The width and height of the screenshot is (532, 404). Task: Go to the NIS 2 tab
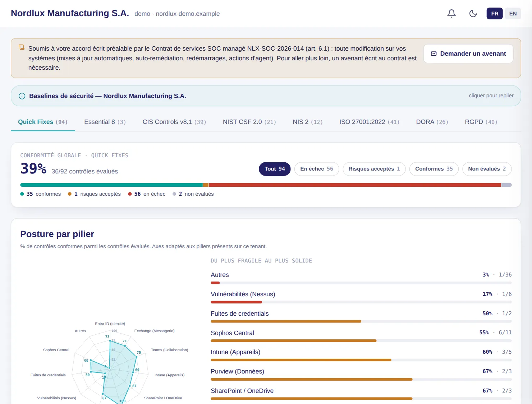308,122
